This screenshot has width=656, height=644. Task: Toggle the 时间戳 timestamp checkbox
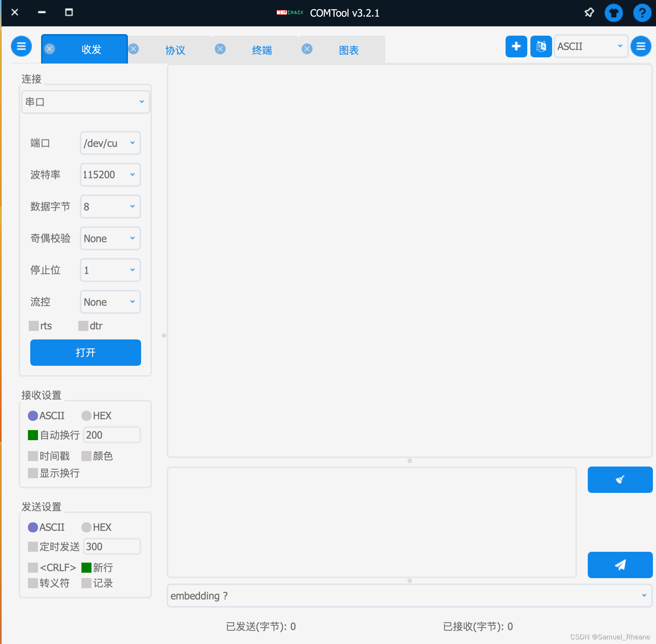coord(33,456)
